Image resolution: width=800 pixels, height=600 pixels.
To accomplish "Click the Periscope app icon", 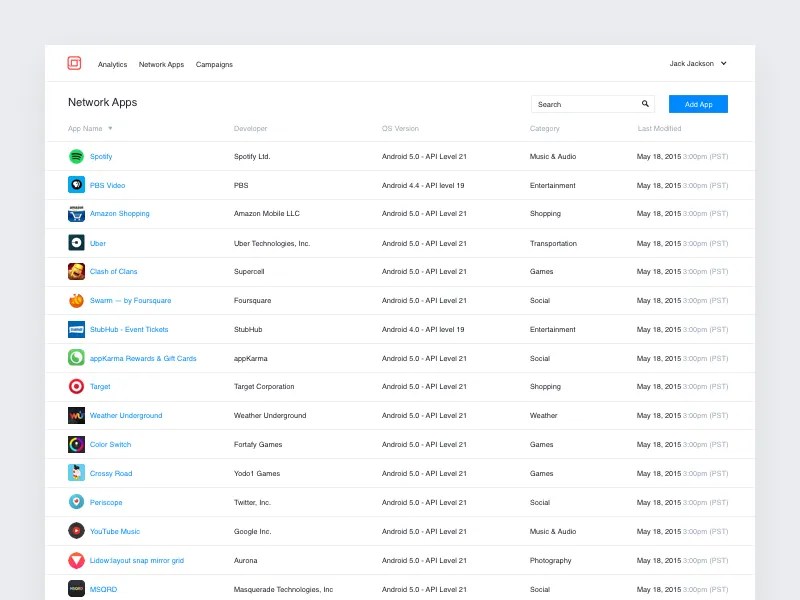I will point(77,502).
